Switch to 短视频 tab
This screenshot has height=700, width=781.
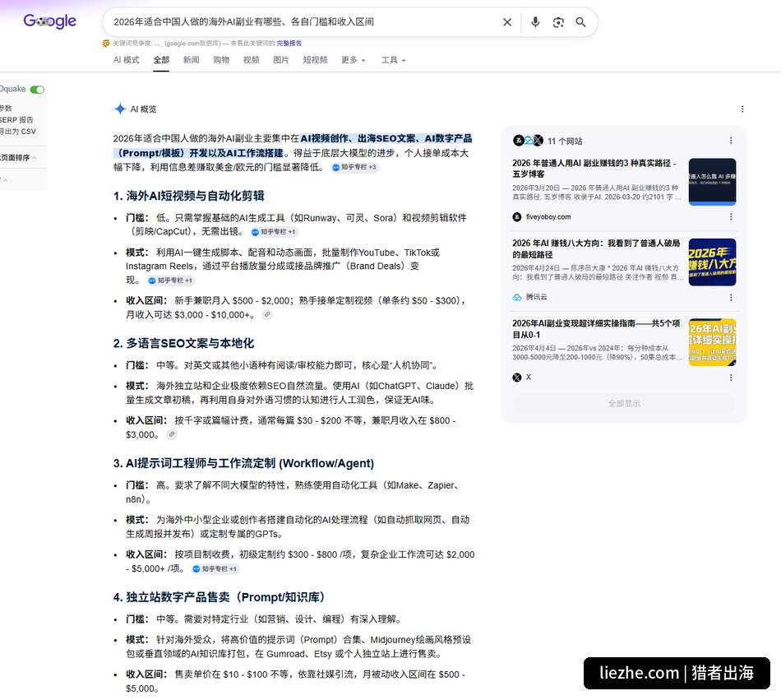(316, 60)
